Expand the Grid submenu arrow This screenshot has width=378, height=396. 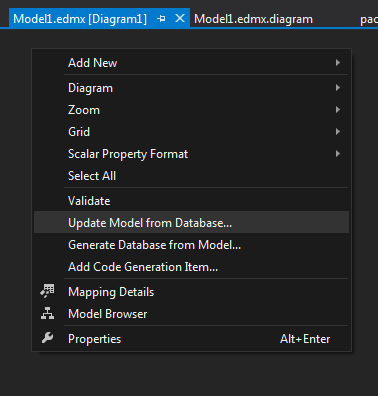click(x=338, y=132)
